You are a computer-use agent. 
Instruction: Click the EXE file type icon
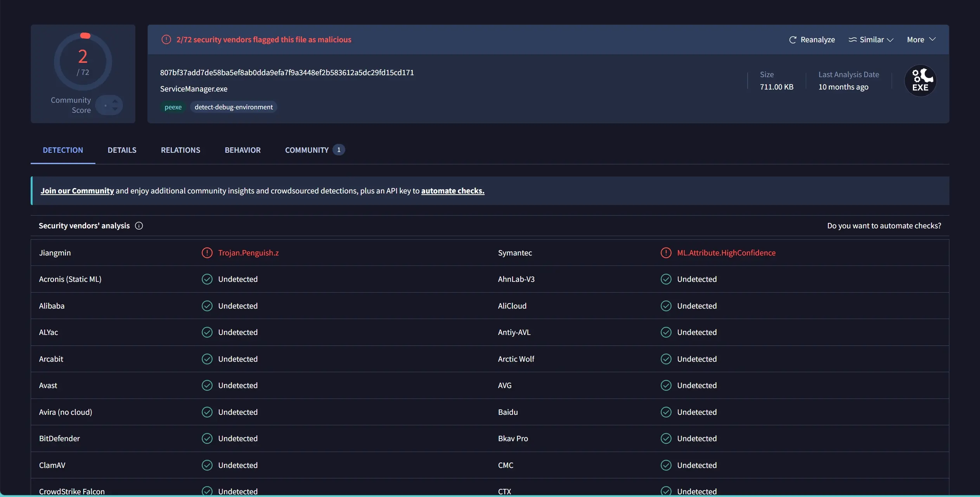click(x=920, y=81)
